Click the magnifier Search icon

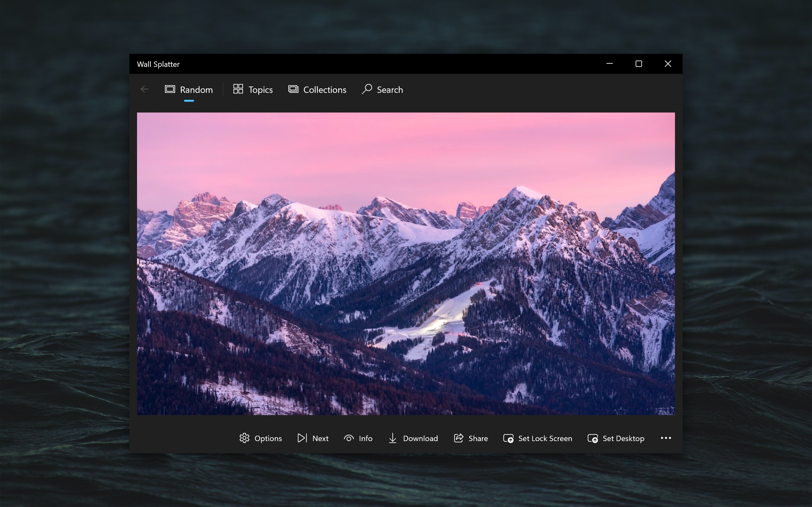click(367, 89)
